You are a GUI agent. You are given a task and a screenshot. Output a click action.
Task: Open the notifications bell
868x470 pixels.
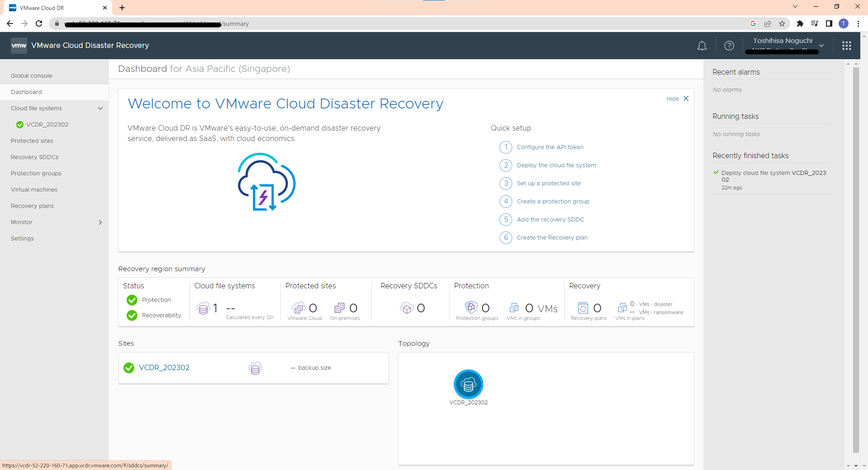click(x=702, y=46)
